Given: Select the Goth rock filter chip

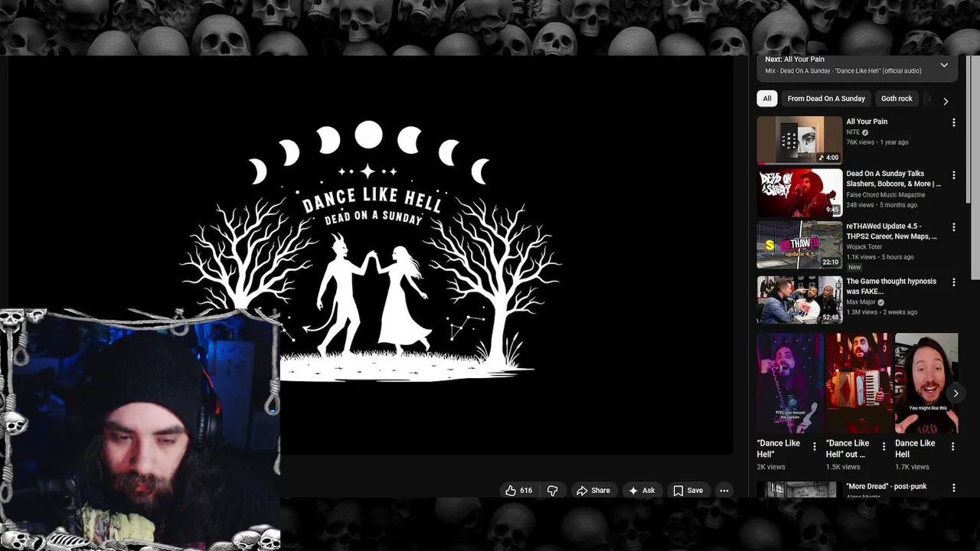Looking at the screenshot, I should pos(897,99).
